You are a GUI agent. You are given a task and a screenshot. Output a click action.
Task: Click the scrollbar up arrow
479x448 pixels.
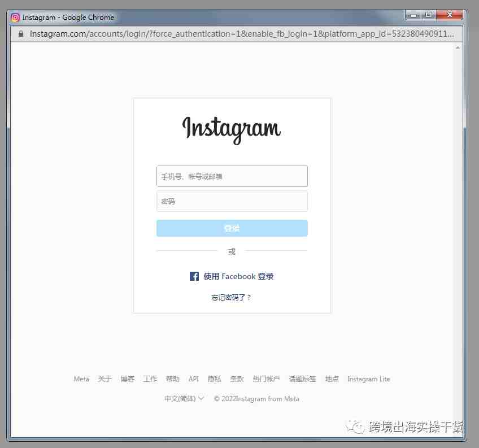(x=458, y=47)
